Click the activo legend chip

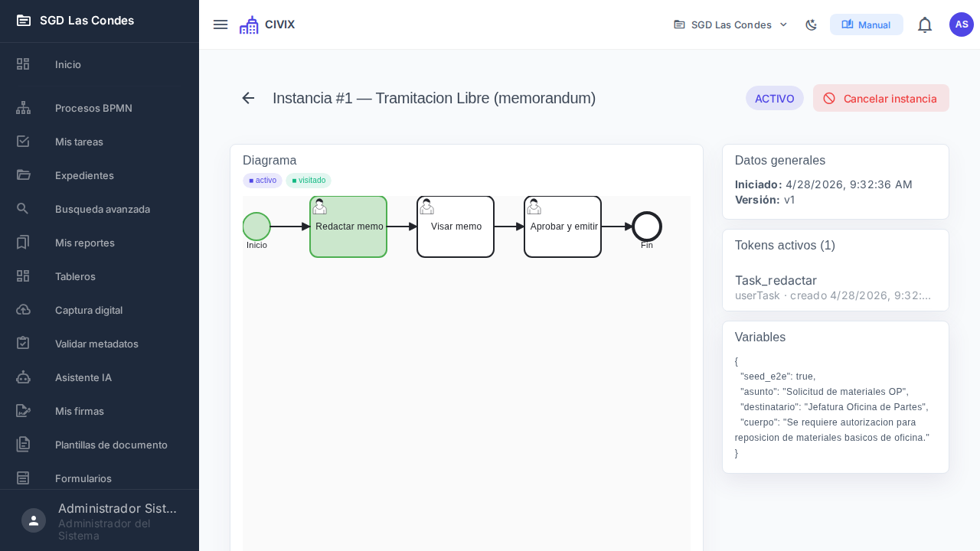coord(263,181)
